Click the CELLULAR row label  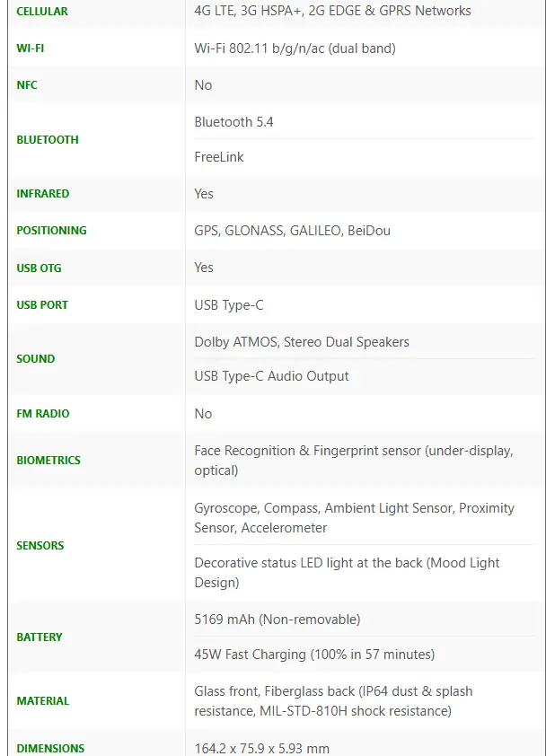tap(42, 11)
